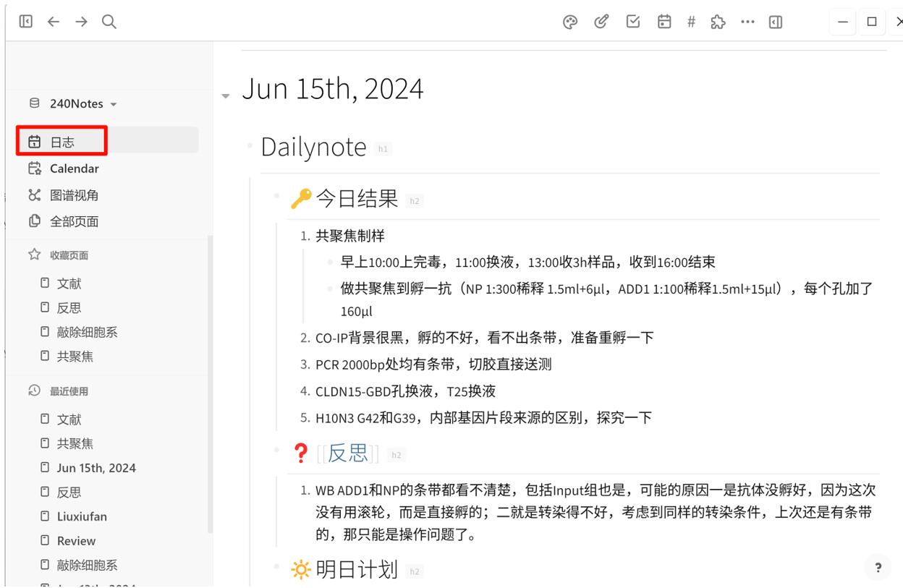Click the left sidebar scrollbar
Image resolution: width=903 pixels, height=588 pixels.
tap(210, 383)
